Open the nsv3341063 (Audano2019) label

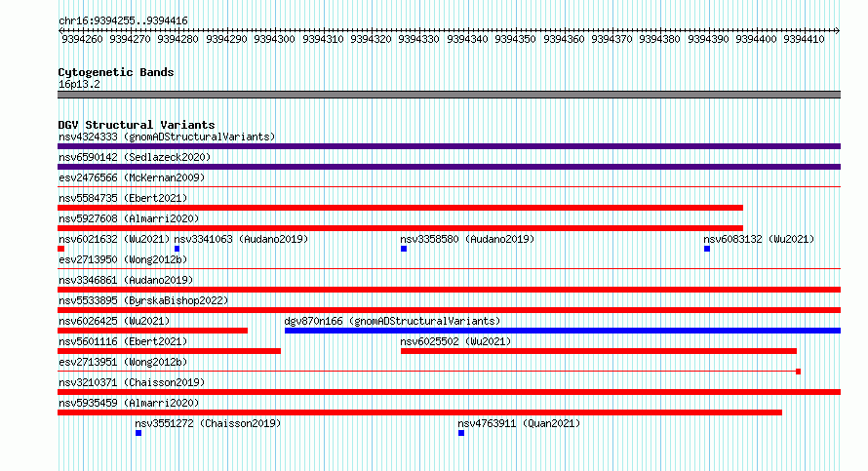(x=241, y=239)
